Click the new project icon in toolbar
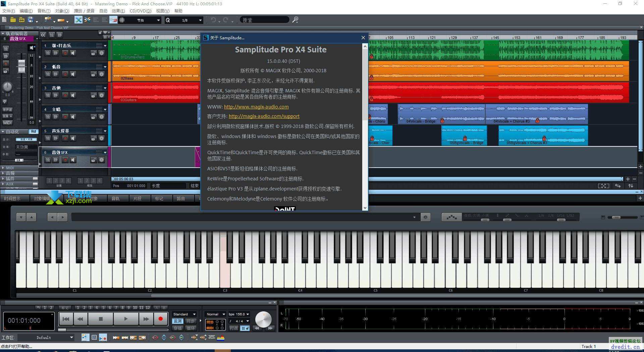The image size is (644, 352). 4,20
